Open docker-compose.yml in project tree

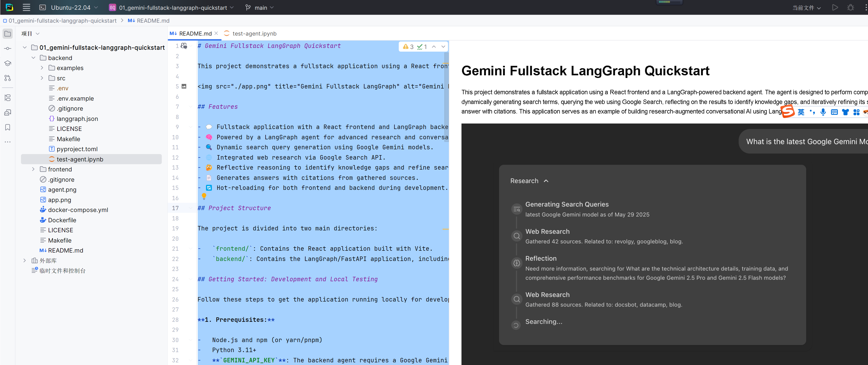(x=78, y=210)
